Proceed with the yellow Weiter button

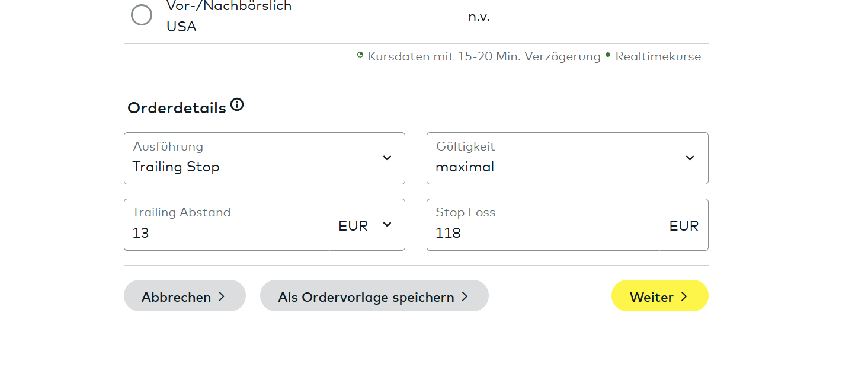click(659, 296)
